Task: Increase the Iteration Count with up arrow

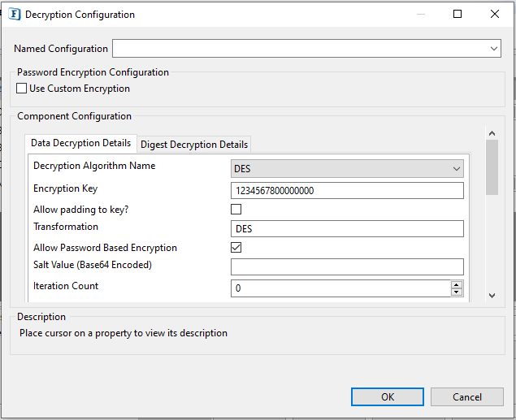Action: click(x=457, y=285)
